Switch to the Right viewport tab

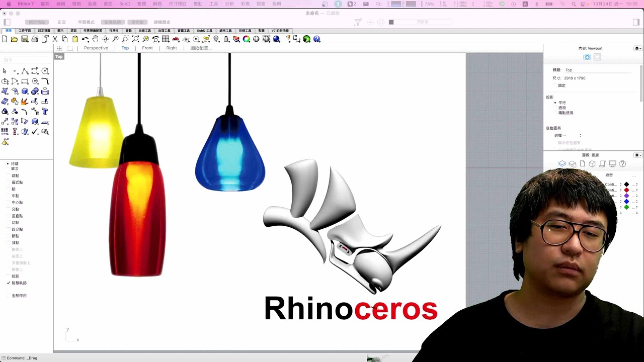point(172,48)
